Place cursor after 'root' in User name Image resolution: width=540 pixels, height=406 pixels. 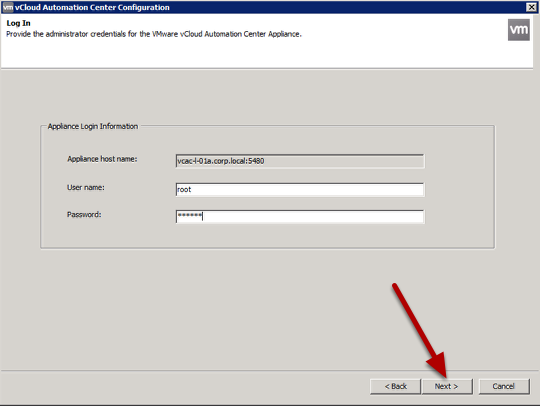[192, 190]
